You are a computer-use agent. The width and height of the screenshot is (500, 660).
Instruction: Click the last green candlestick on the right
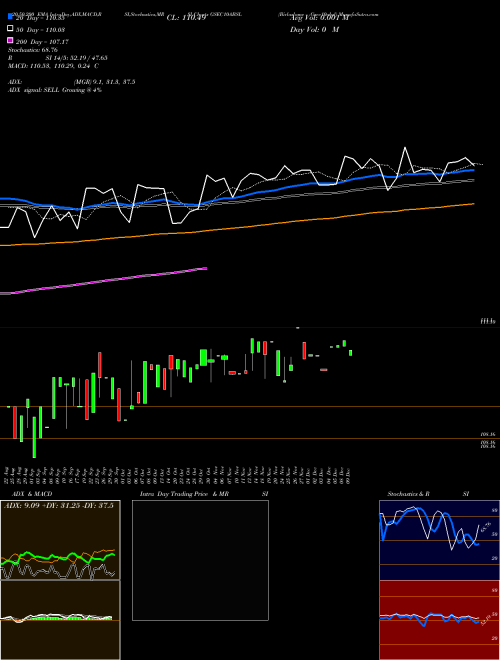[350, 353]
